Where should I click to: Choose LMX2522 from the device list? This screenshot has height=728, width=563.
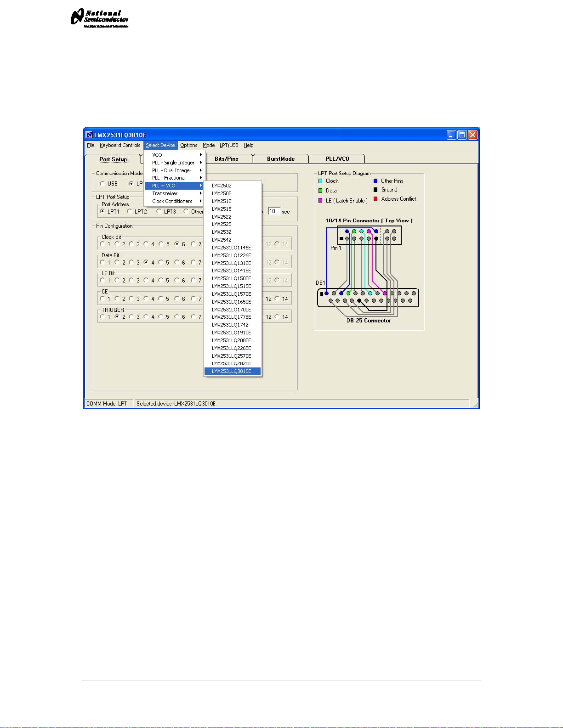[233, 217]
